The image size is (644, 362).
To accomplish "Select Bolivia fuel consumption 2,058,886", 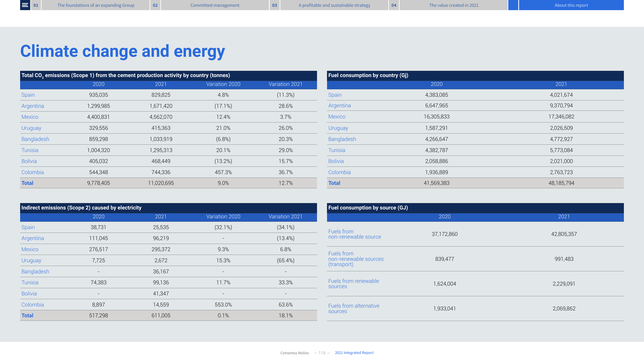I will 436,161.
